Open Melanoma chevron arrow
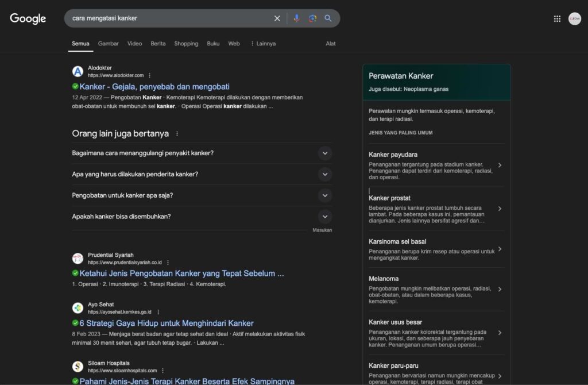This screenshot has width=588, height=385. (500, 289)
